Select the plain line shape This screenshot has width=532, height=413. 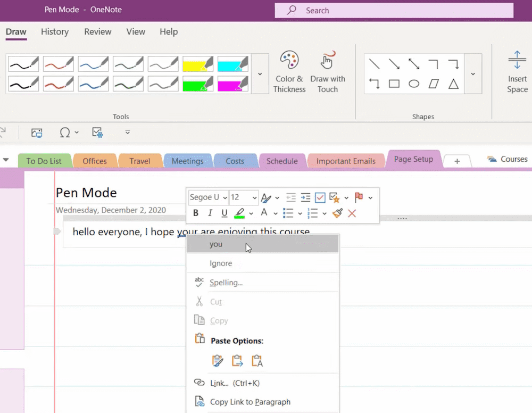pos(374,64)
